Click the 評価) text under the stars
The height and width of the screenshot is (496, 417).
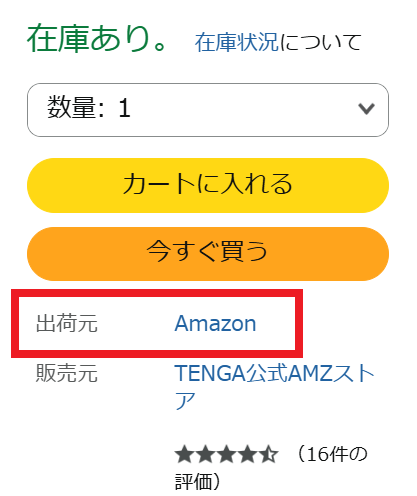tap(197, 482)
